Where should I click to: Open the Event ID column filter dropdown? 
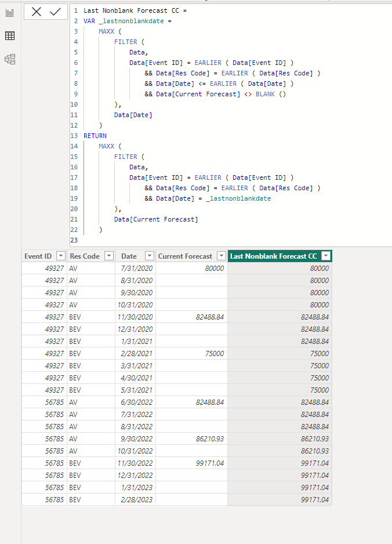pos(61,256)
